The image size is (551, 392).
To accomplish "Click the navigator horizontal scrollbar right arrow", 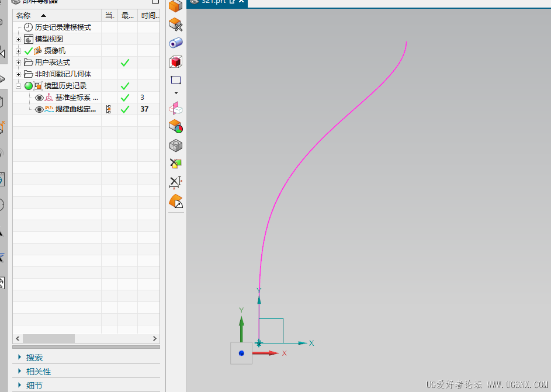I will click(x=155, y=338).
